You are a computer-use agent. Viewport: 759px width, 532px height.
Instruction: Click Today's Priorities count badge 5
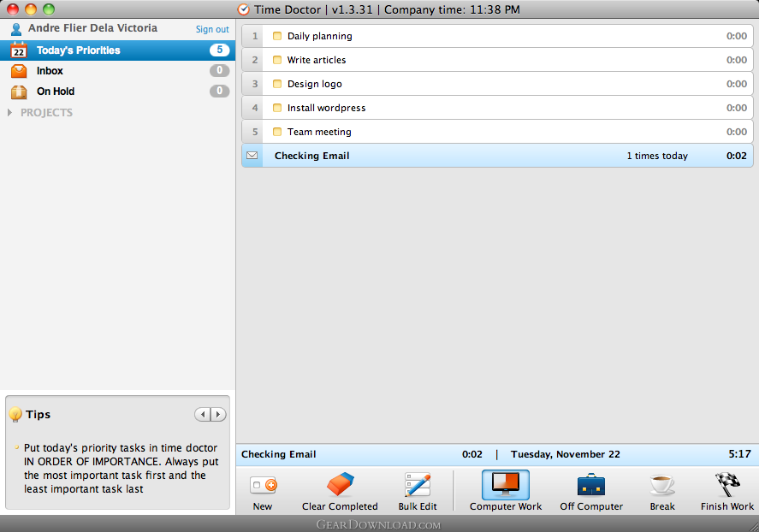coord(219,50)
